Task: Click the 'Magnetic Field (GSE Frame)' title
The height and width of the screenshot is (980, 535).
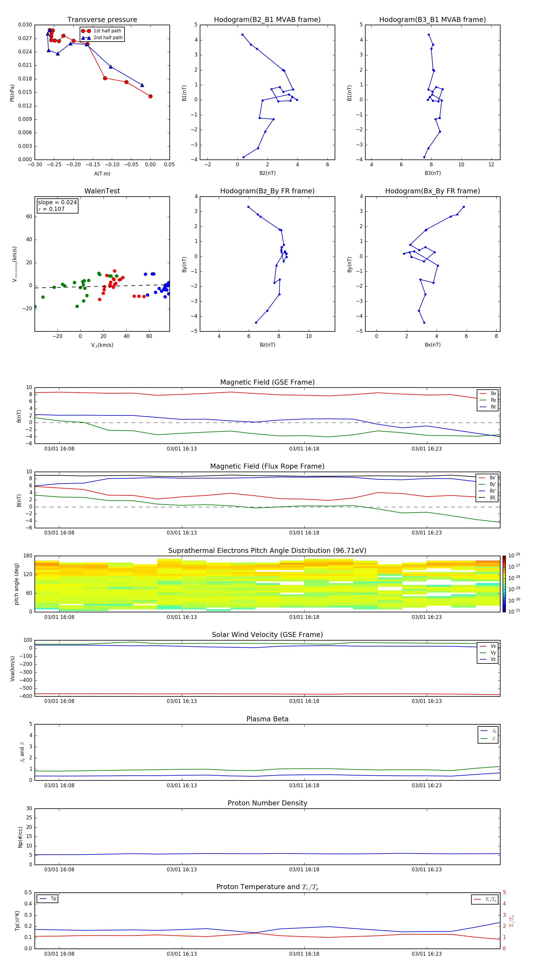Action: [267, 382]
